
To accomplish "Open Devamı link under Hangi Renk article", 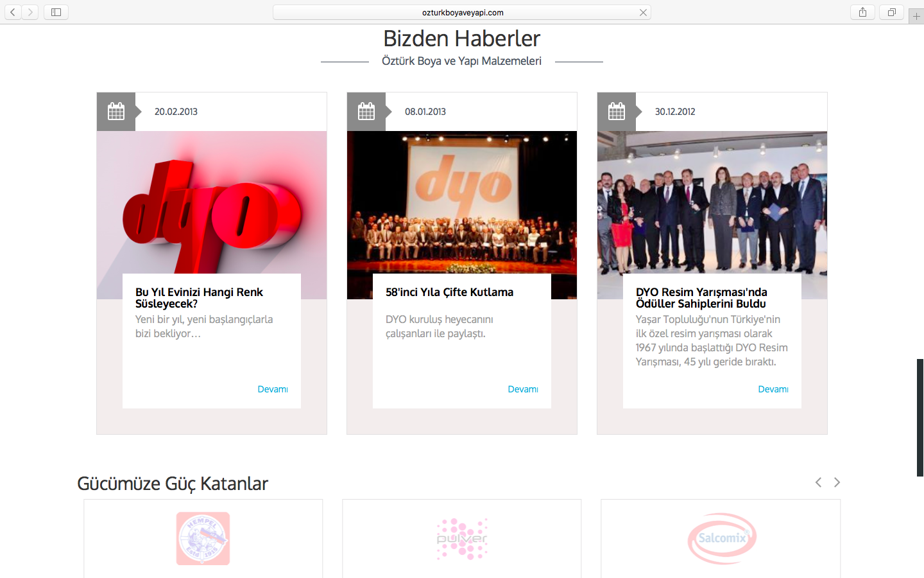I will [x=273, y=389].
